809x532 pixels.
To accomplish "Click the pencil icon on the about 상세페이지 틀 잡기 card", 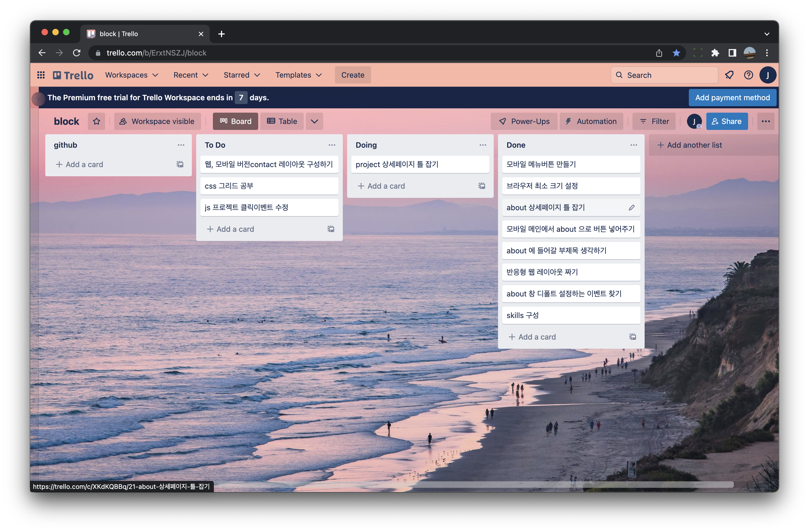I will pyautogui.click(x=631, y=207).
